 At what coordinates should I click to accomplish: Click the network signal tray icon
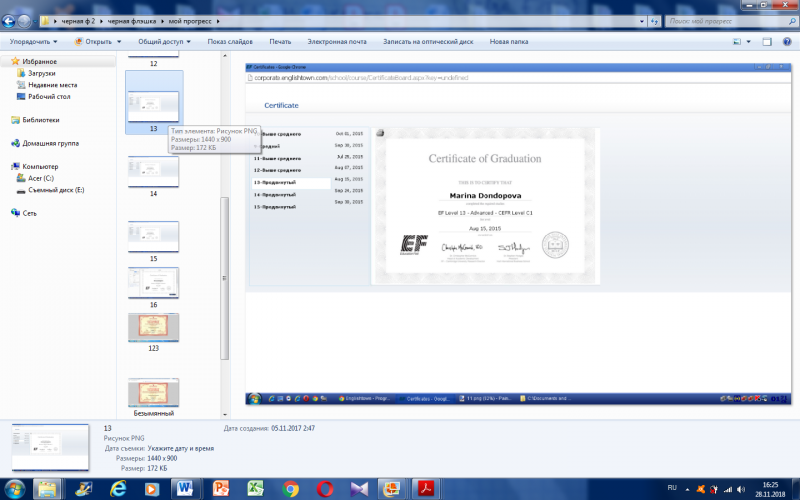728,489
